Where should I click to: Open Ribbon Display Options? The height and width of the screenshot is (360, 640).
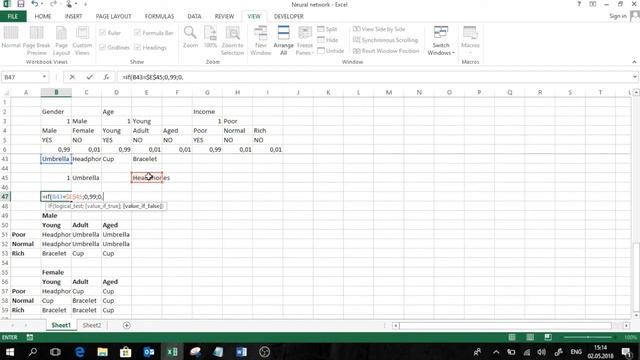click(x=593, y=4)
